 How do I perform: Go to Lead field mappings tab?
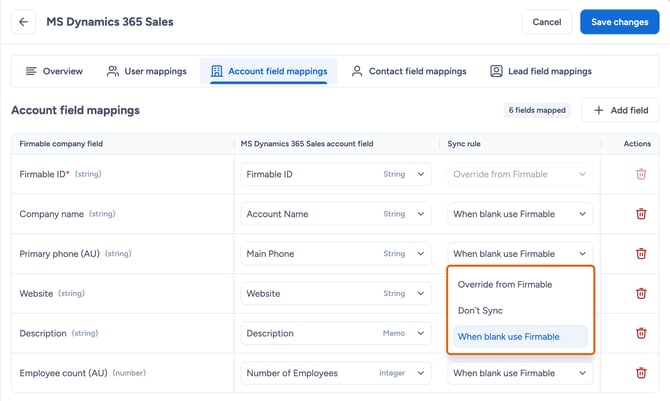[x=541, y=71]
